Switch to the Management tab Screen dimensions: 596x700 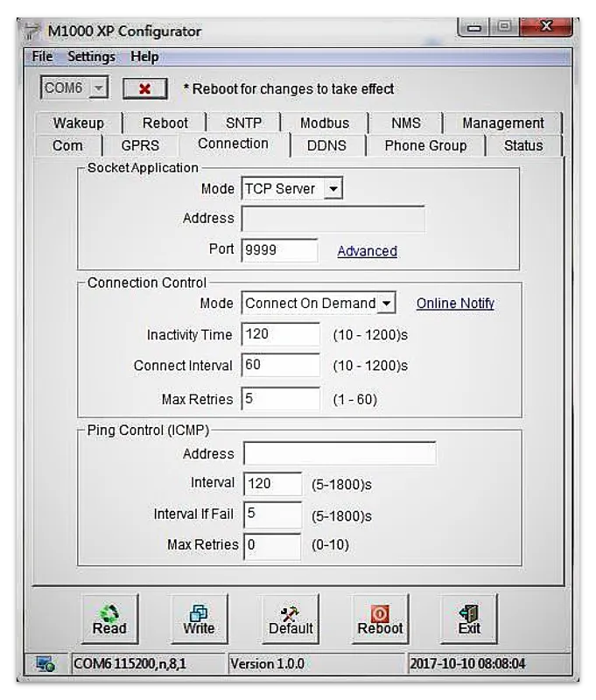(x=502, y=122)
